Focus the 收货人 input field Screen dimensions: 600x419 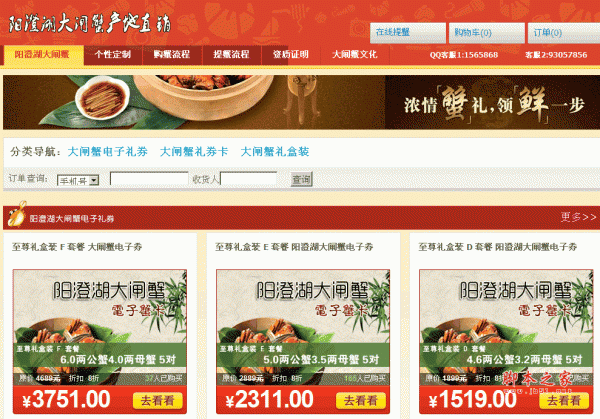point(248,179)
